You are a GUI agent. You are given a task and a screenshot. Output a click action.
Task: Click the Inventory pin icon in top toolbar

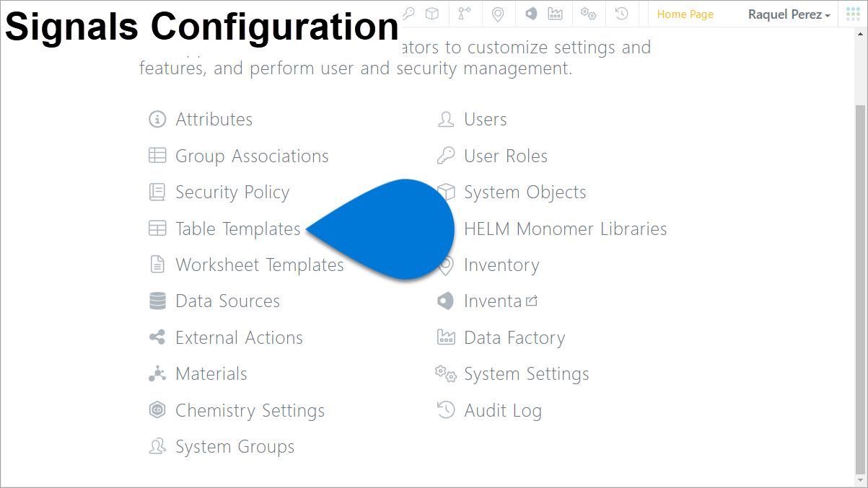coord(497,14)
